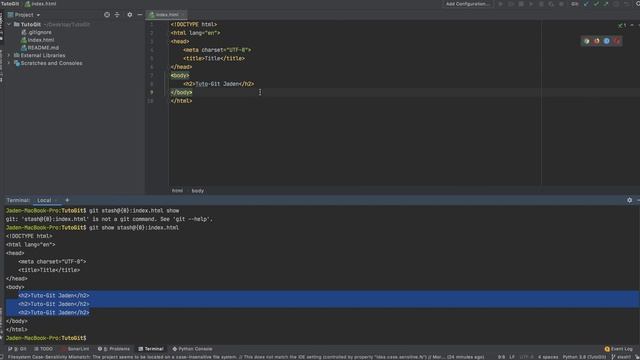Click the opening <body> tag in editor
The width and height of the screenshot is (640, 360).
(180, 76)
